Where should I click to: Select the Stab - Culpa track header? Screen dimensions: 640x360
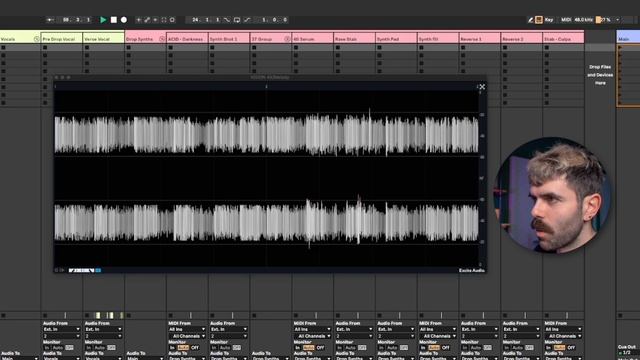[x=563, y=39]
